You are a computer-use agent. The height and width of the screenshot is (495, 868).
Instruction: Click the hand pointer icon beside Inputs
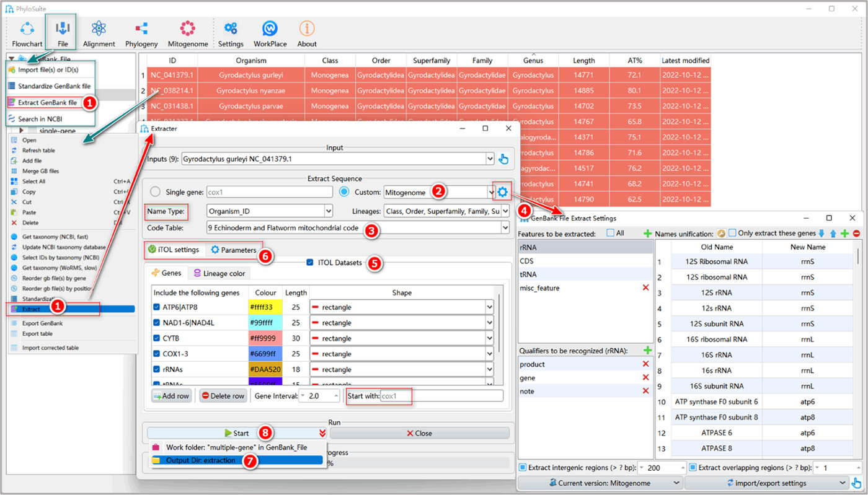[503, 159]
